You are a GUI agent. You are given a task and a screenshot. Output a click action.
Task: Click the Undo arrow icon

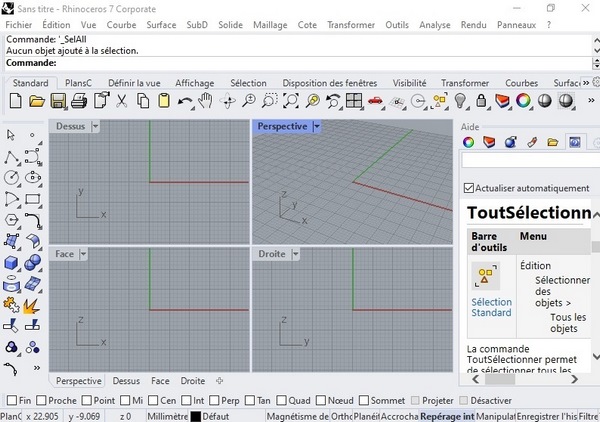point(185,102)
